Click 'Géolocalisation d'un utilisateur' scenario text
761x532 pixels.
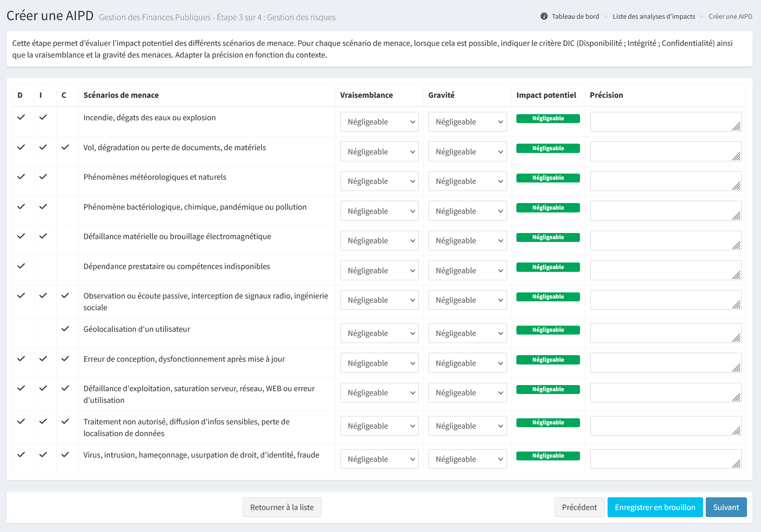137,329
